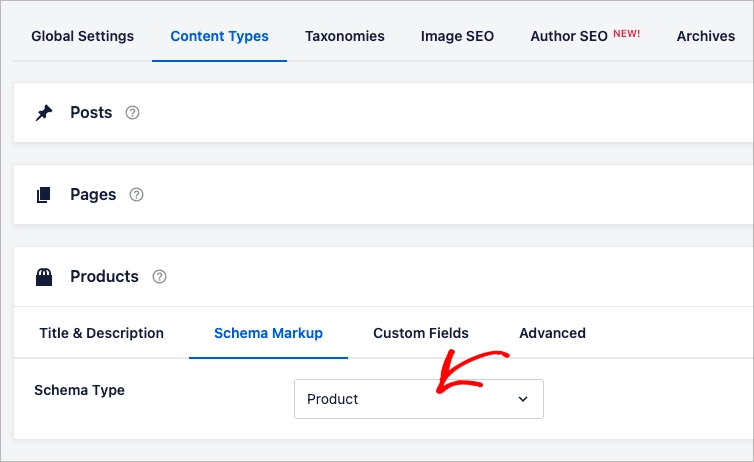Screen dimensions: 754x462
Task: Open the Schema Type dropdown showing Product
Action: 419,399
